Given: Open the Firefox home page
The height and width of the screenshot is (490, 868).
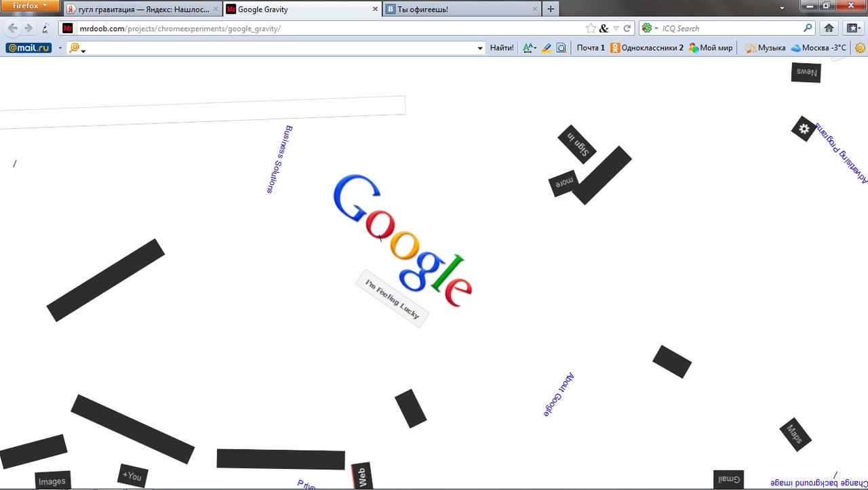Looking at the screenshot, I should click(829, 28).
